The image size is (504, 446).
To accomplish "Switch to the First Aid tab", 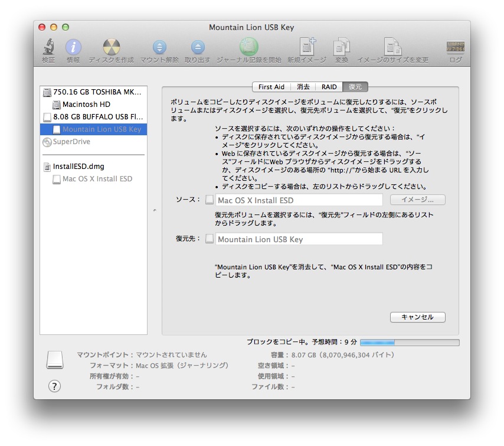I will tap(271, 87).
